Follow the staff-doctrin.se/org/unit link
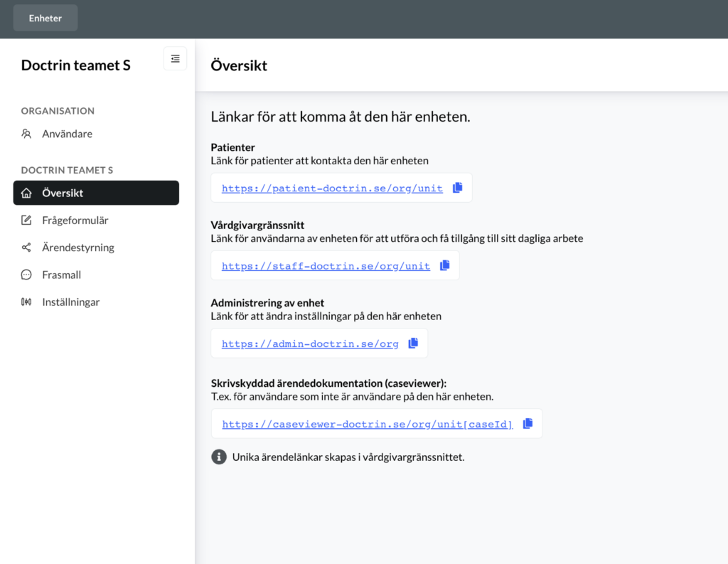This screenshot has width=728, height=564. (x=326, y=266)
